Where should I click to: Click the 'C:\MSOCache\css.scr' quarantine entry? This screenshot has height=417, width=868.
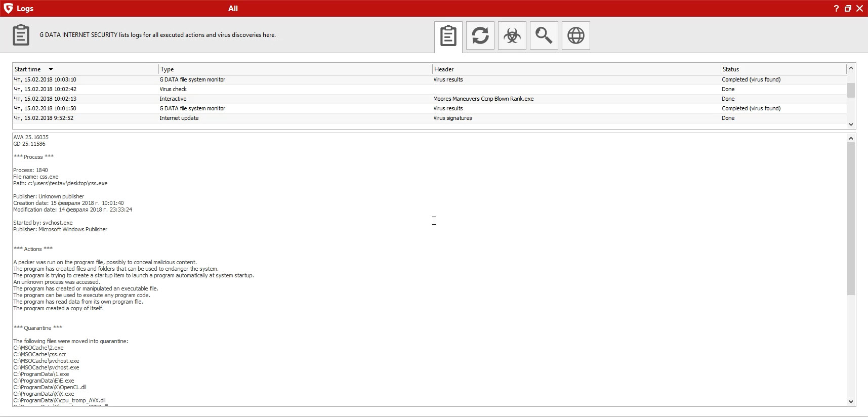click(39, 354)
